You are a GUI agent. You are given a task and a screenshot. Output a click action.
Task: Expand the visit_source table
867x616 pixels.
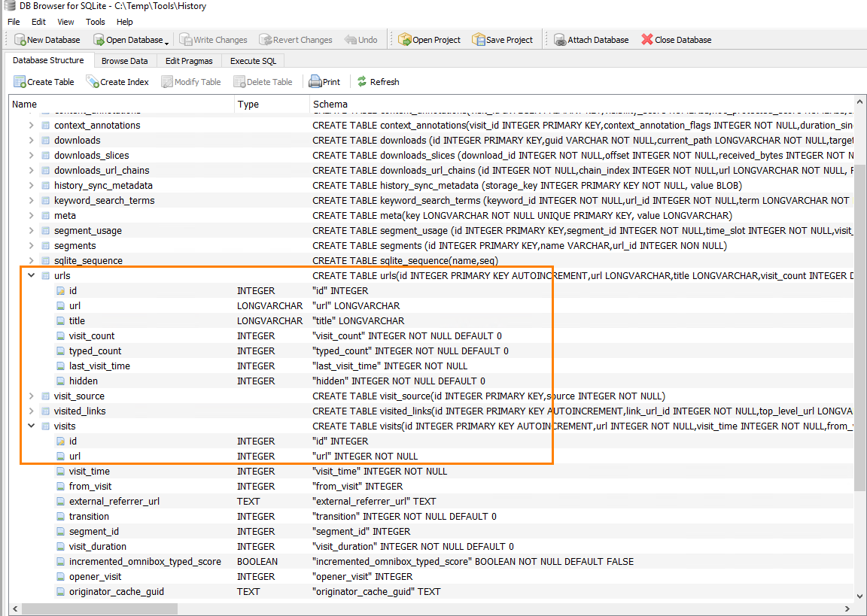[32, 396]
